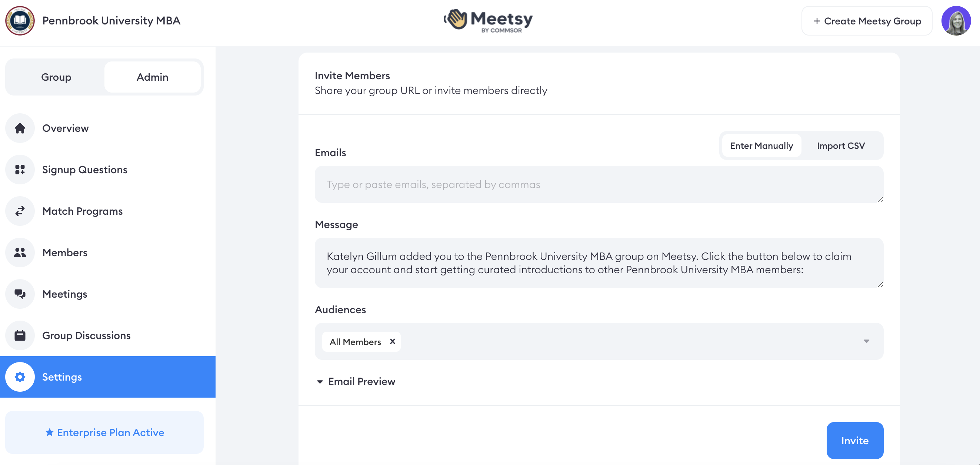Switch to Enter Manually mode
This screenshot has height=465, width=980.
(761, 145)
